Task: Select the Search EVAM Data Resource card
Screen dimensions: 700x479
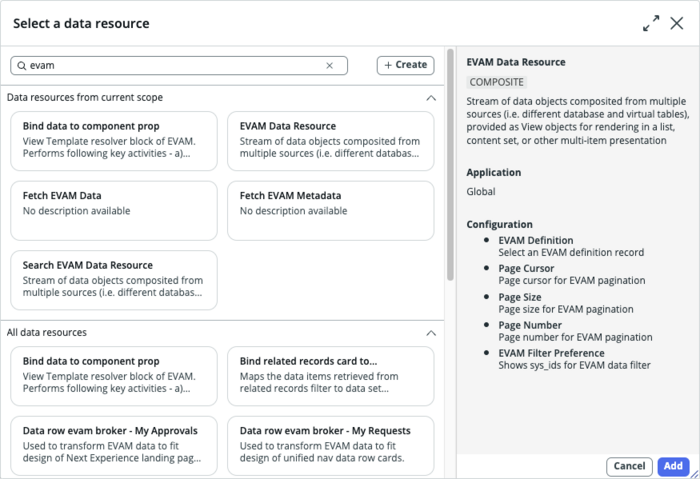Action: click(114, 280)
